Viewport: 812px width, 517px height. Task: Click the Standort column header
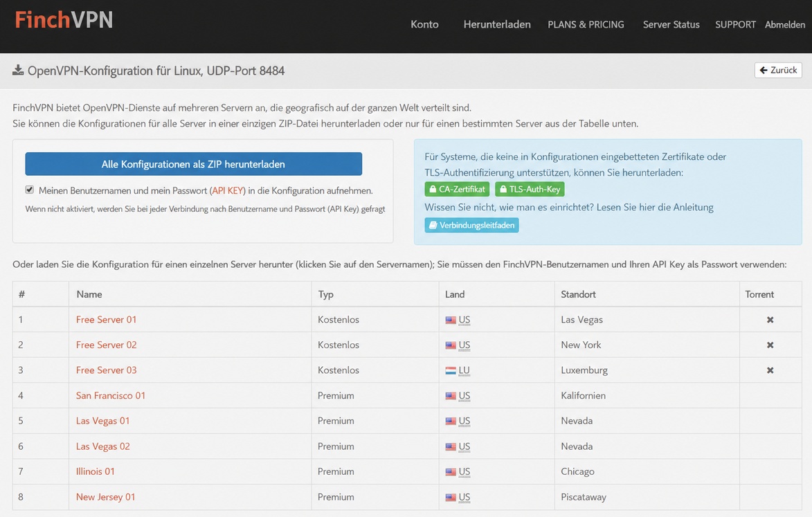coord(579,294)
